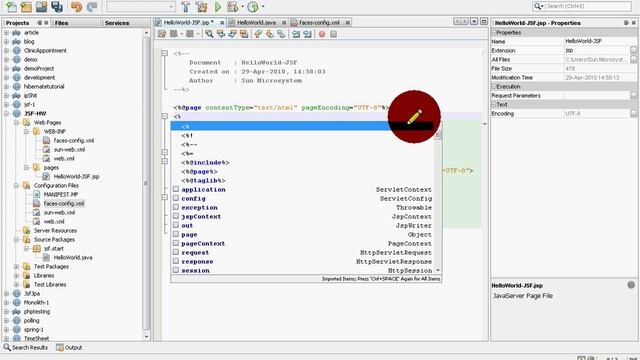The image size is (640, 360).
Task: Toggle Highlight Search in the editor toolbar
Action: (x=244, y=34)
